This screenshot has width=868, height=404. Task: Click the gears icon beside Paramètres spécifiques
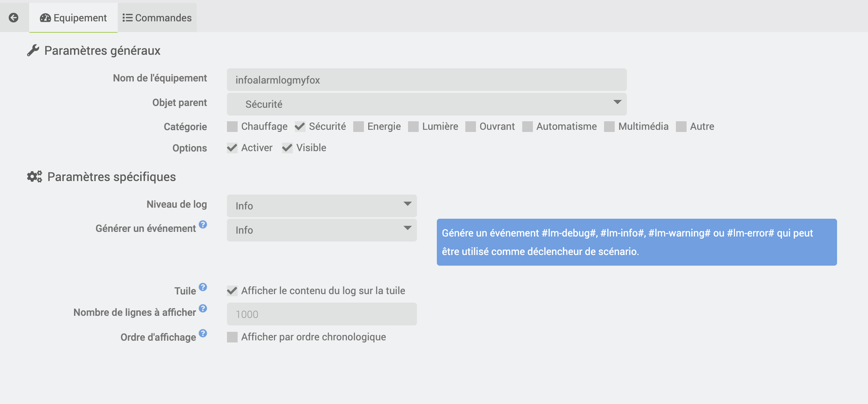[x=34, y=176]
